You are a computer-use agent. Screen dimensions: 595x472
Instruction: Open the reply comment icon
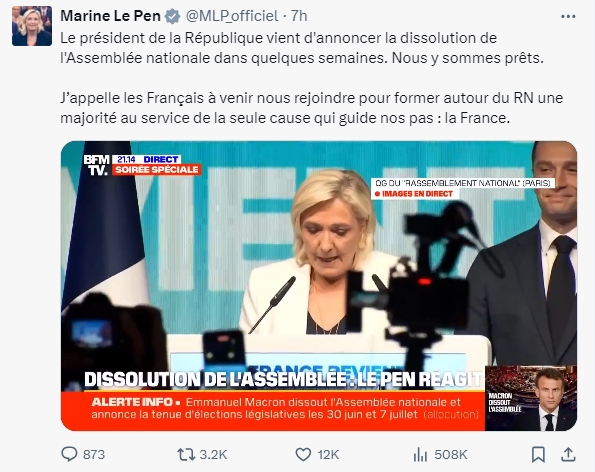tap(69, 454)
